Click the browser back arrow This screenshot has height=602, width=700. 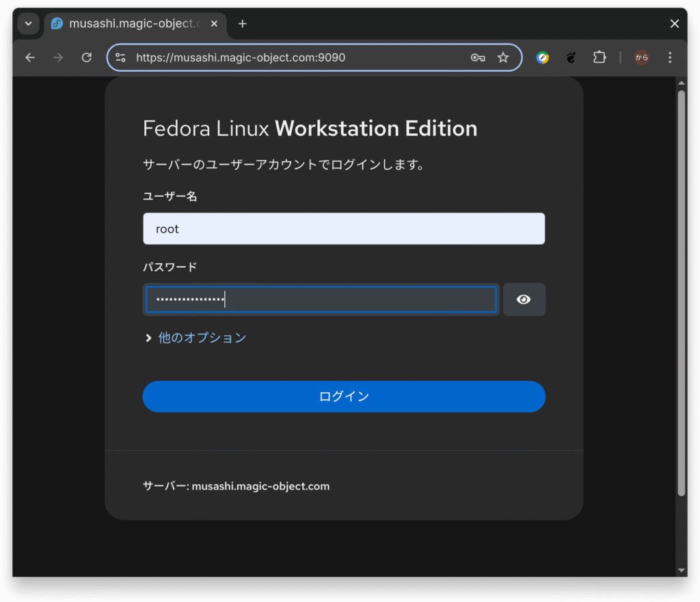30,57
